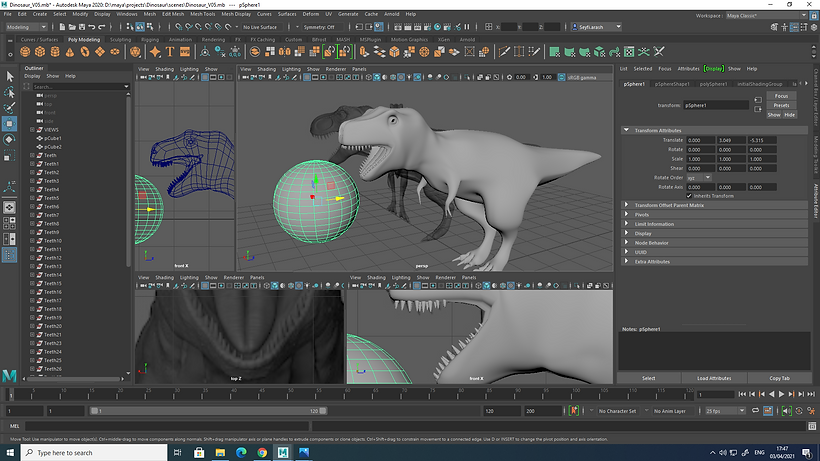The width and height of the screenshot is (820, 461).
Task: Expand the Limit Information section
Action: 626,224
